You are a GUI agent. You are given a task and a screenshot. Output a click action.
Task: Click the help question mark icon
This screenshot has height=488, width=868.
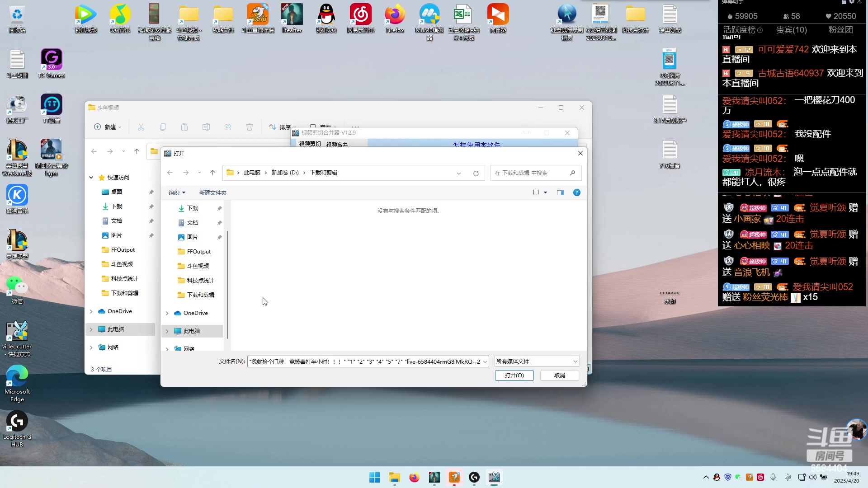(x=576, y=192)
